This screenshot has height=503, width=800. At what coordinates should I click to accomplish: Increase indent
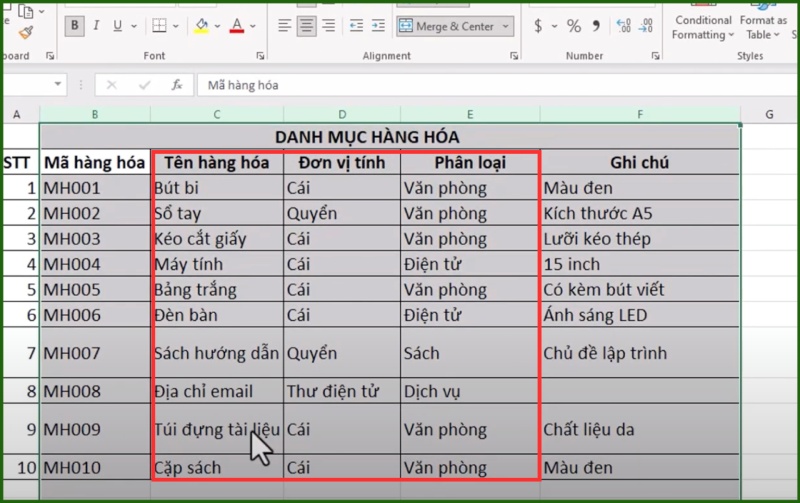point(378,26)
